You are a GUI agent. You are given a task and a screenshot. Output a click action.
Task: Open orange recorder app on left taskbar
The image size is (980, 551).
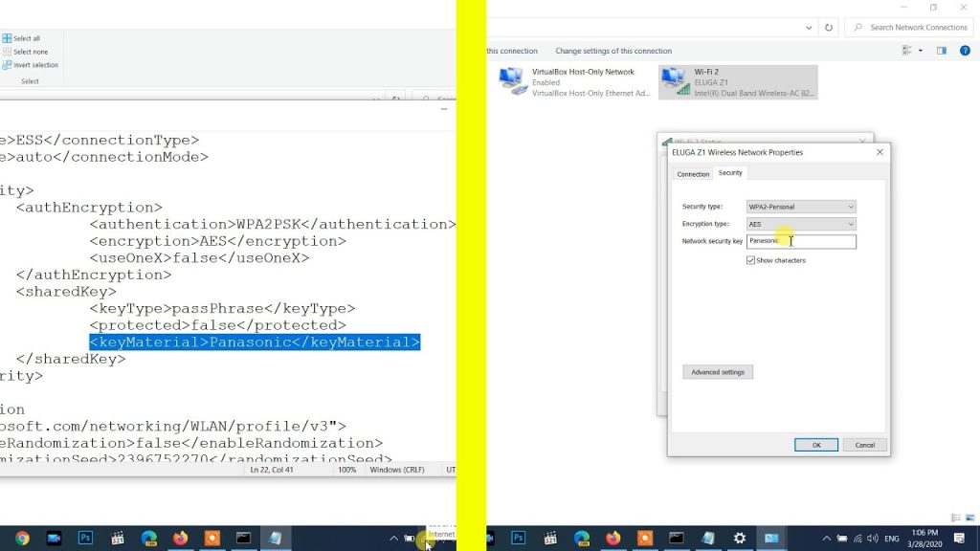pyautogui.click(x=212, y=538)
